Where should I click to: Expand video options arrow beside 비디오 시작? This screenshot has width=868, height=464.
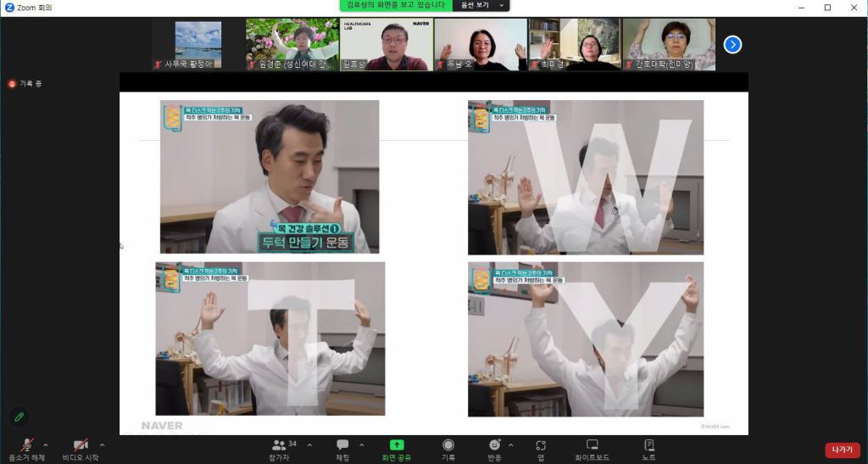coord(103,444)
